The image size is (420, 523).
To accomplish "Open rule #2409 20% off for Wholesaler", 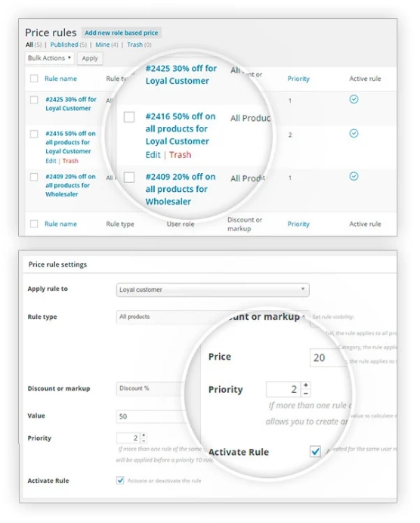I will click(70, 185).
